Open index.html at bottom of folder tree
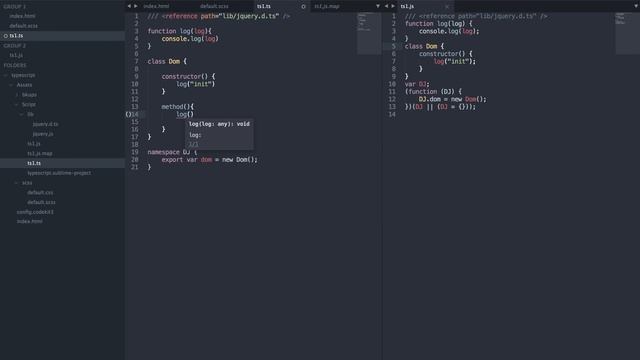640x360 pixels. click(29, 221)
